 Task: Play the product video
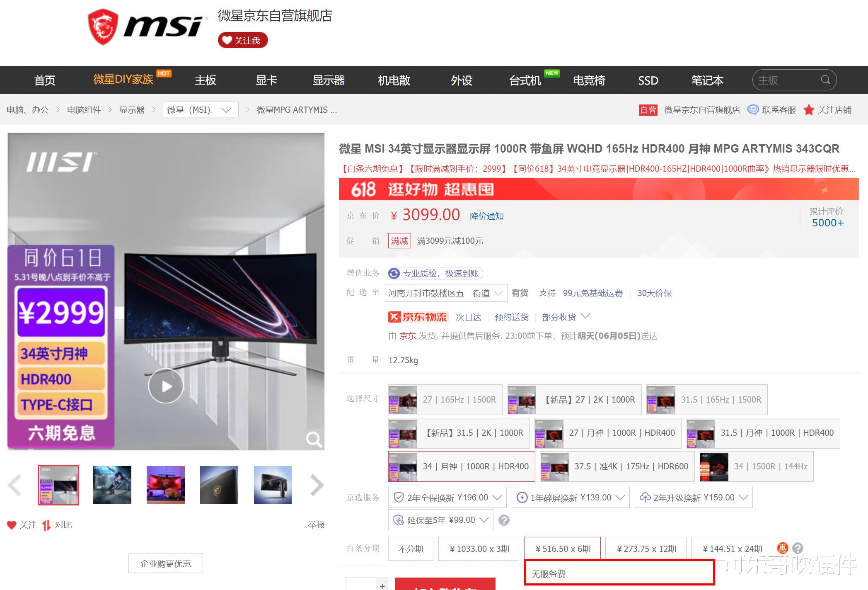point(166,386)
